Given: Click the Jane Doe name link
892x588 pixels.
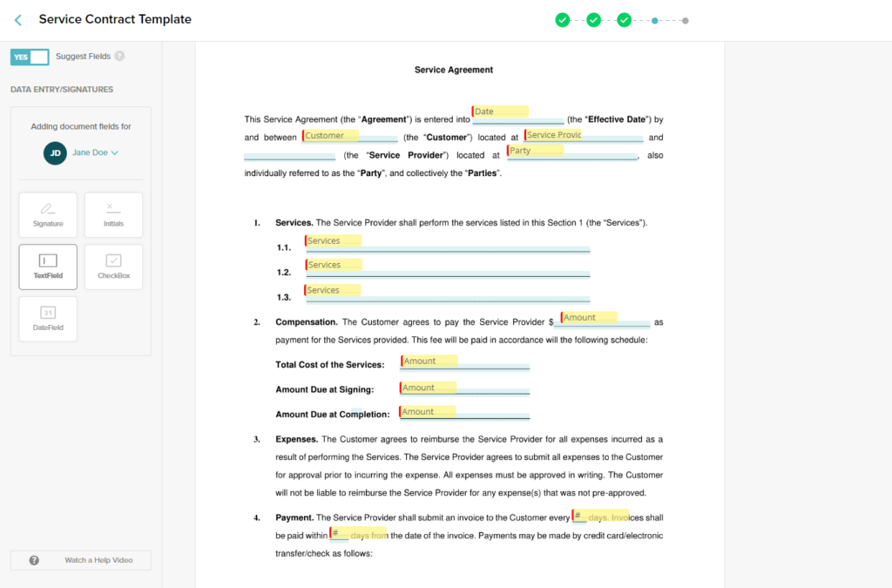Looking at the screenshot, I should [x=91, y=152].
